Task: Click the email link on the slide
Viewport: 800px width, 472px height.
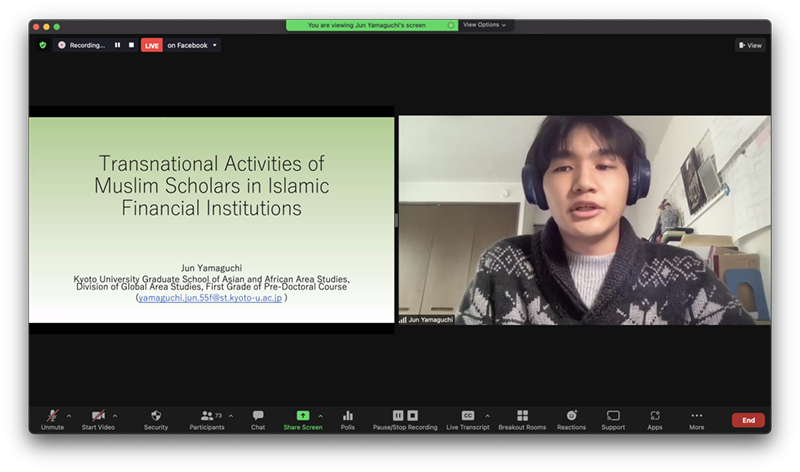Action: [x=211, y=297]
